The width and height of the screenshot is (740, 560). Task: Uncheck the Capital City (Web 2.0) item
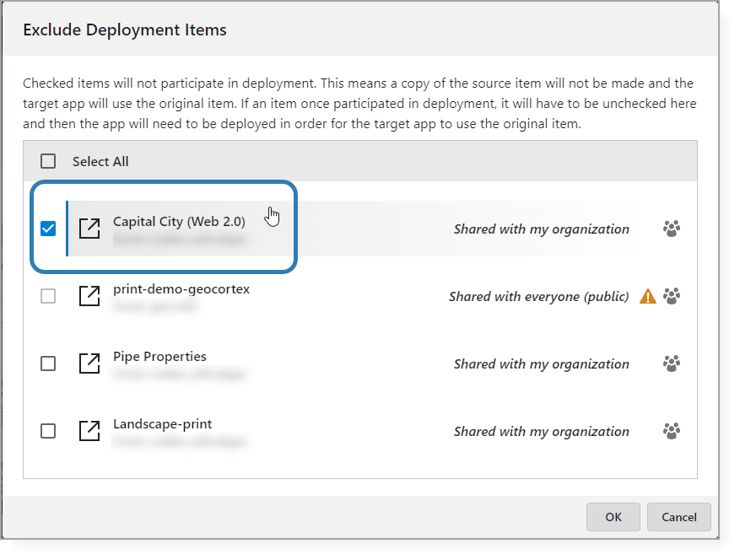click(48, 229)
